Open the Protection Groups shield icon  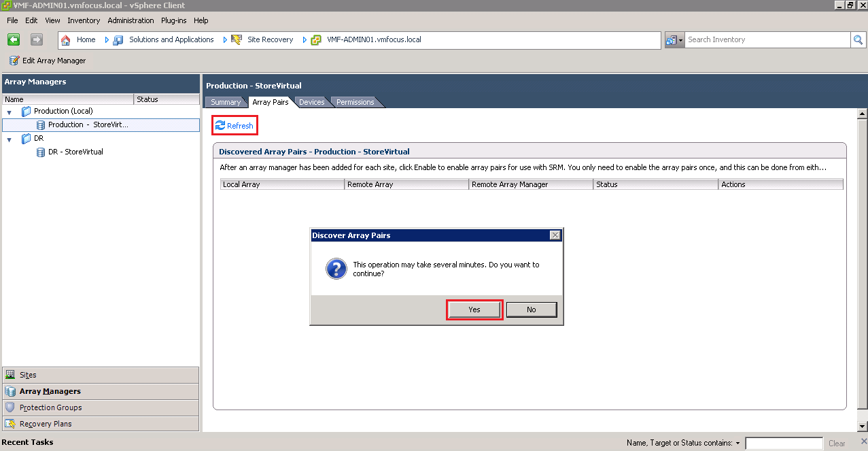[10, 407]
